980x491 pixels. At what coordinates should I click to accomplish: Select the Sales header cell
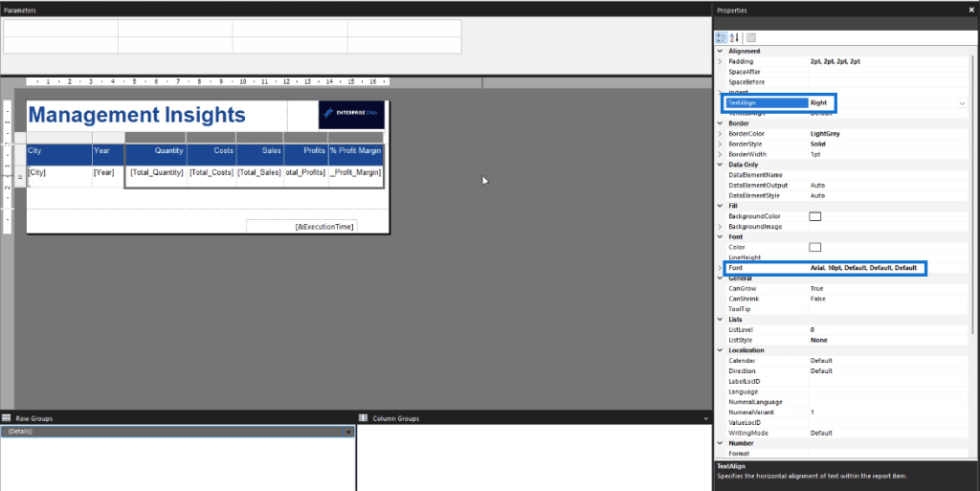click(x=260, y=154)
